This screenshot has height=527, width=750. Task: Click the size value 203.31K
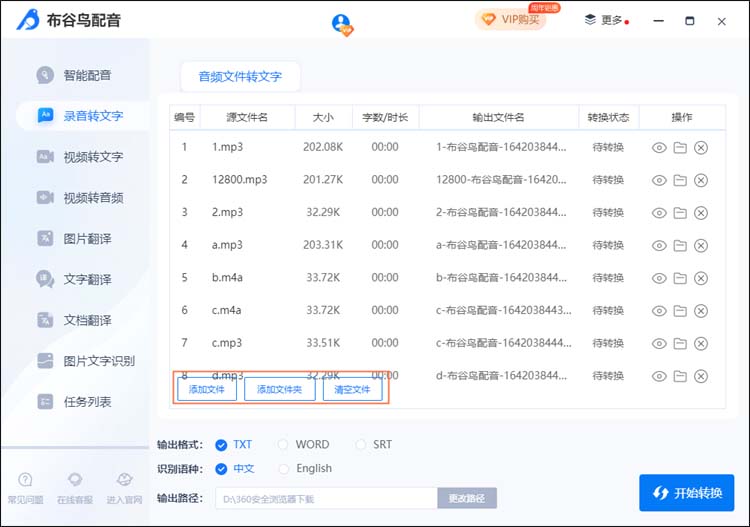pos(323,245)
